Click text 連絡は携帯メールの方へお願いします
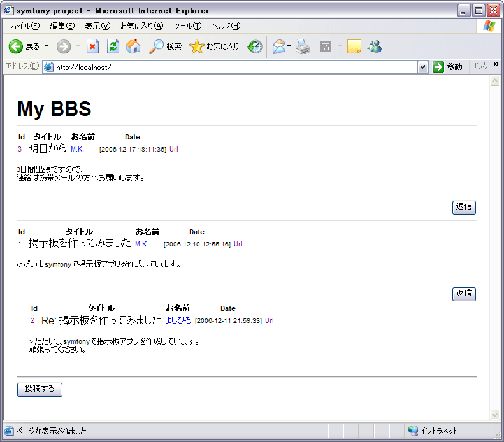This screenshot has width=504, height=442. (80, 177)
